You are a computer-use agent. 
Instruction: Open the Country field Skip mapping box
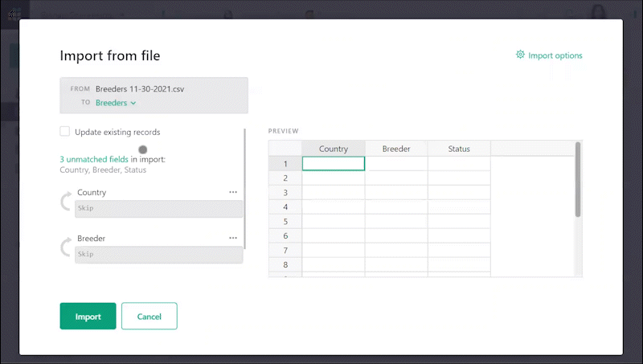(x=158, y=209)
